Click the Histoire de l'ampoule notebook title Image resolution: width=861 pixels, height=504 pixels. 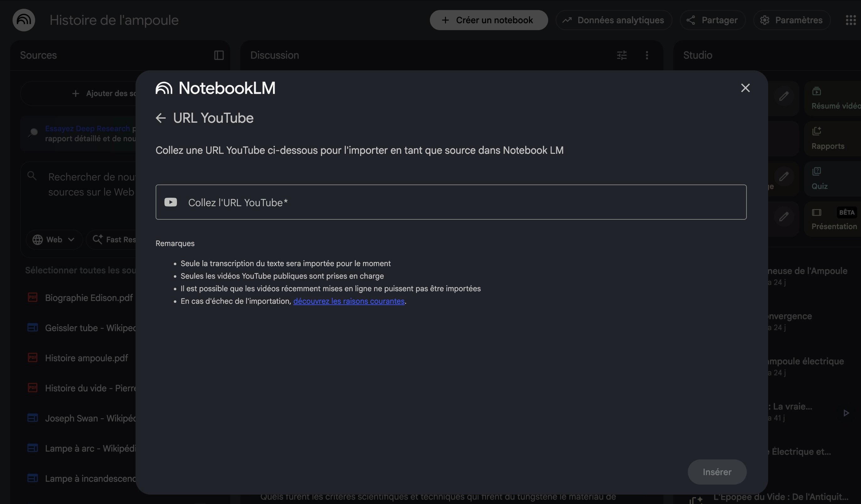(x=114, y=20)
